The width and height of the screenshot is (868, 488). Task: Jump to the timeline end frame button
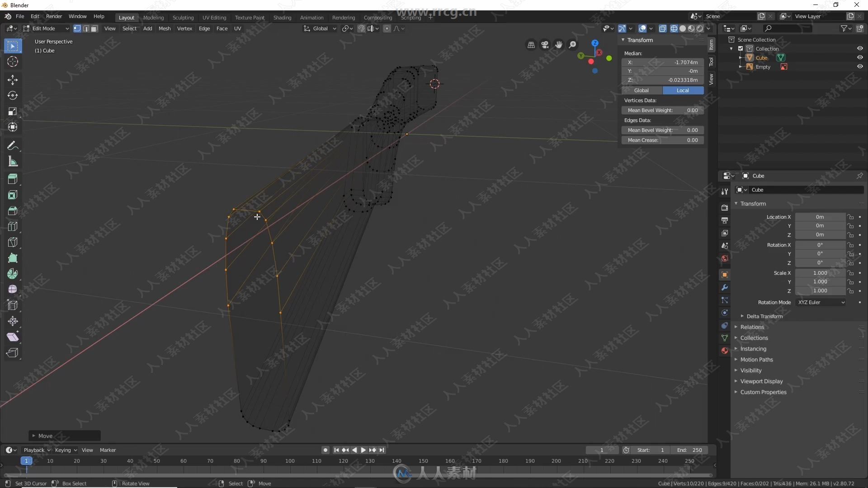click(x=382, y=450)
